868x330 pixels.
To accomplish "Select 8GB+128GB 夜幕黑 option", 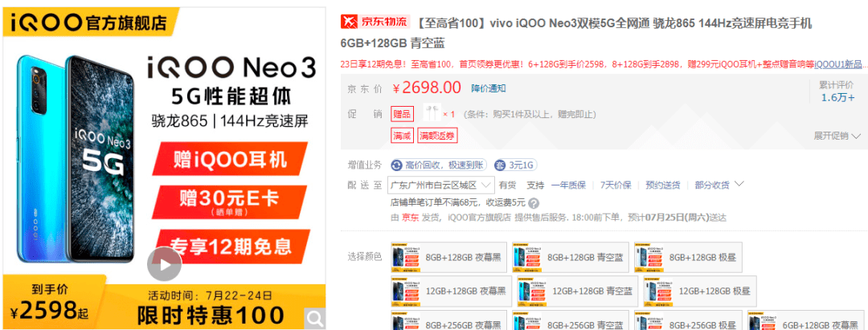I will tap(448, 257).
